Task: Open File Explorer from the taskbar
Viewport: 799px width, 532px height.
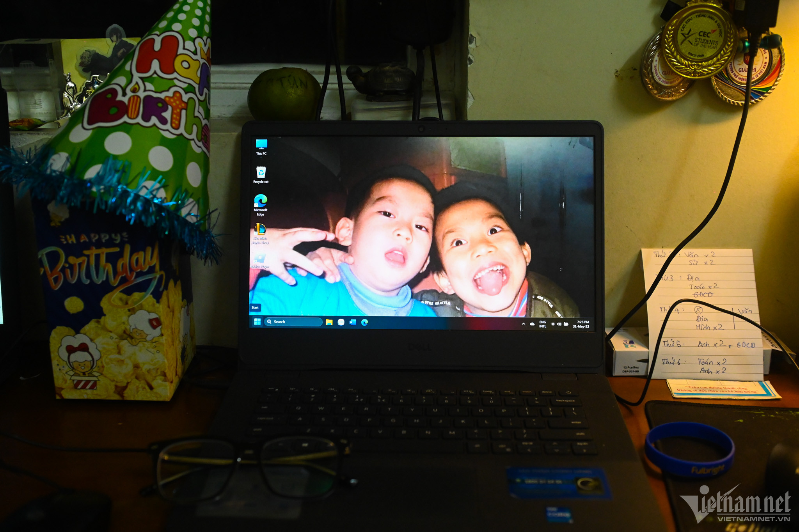Action: pos(329,322)
